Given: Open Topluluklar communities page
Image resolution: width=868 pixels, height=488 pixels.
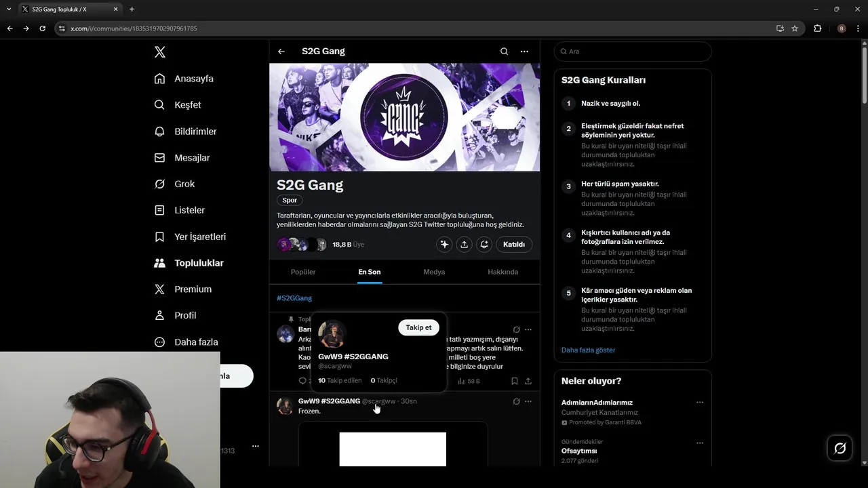Looking at the screenshot, I should coord(189,263).
